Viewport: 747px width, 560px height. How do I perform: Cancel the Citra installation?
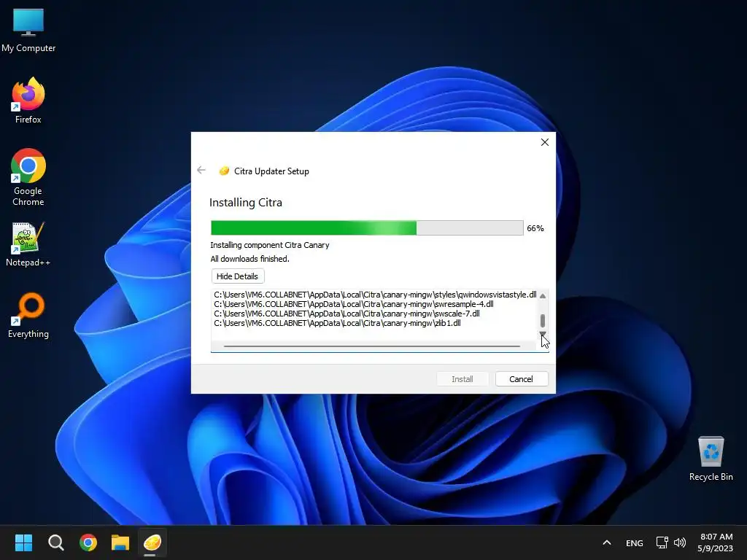click(521, 379)
